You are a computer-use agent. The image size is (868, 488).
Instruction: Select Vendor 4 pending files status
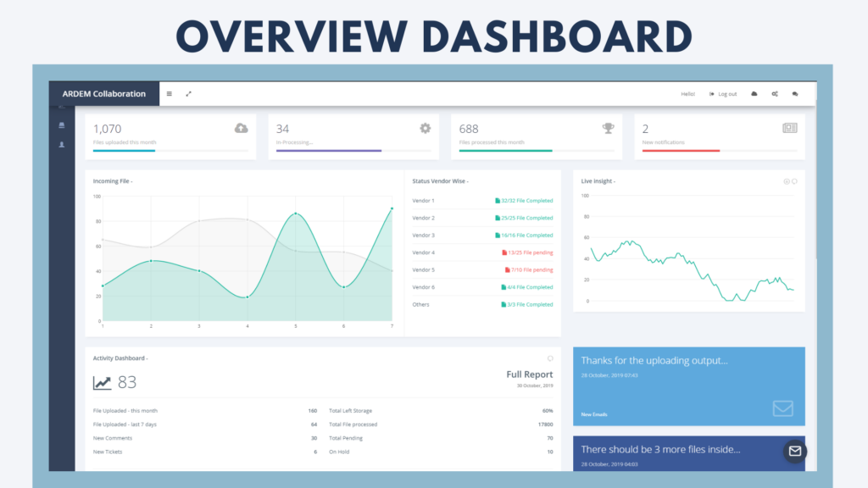point(526,252)
